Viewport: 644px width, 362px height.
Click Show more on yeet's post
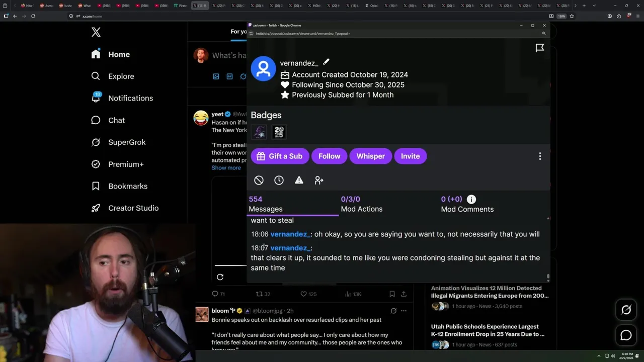pos(226,168)
